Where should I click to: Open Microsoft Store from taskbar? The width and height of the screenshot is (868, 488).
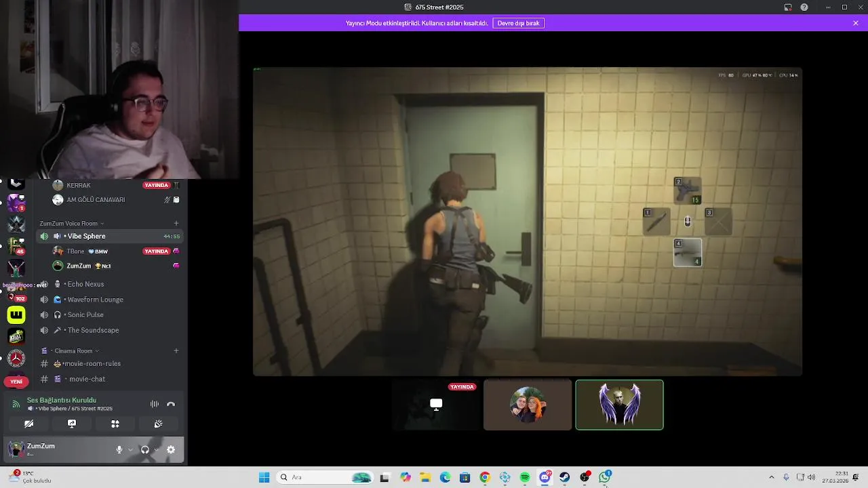coord(465,477)
